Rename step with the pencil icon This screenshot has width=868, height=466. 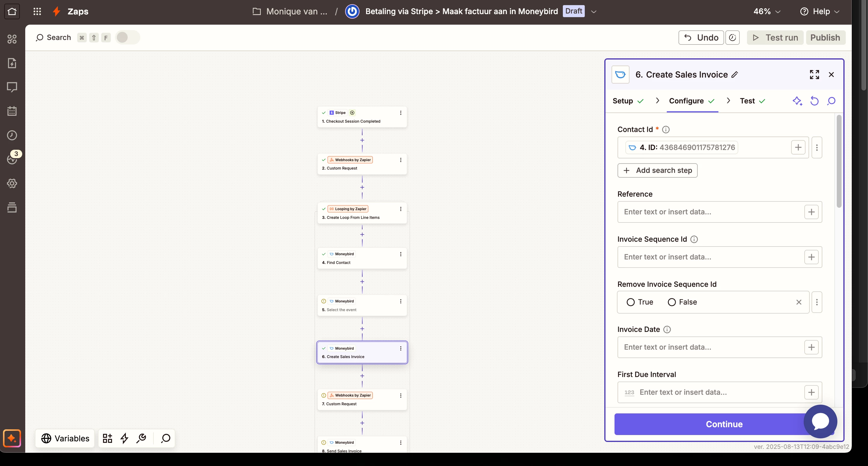[735, 75]
